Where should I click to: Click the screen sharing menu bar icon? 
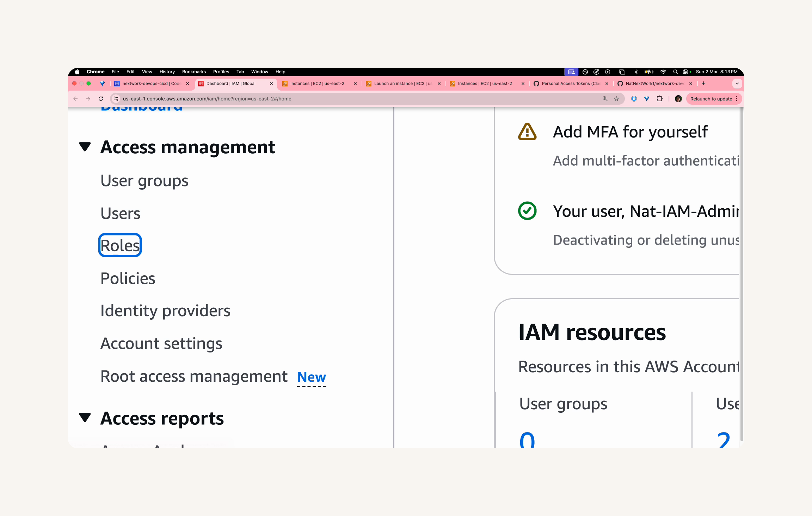571,72
